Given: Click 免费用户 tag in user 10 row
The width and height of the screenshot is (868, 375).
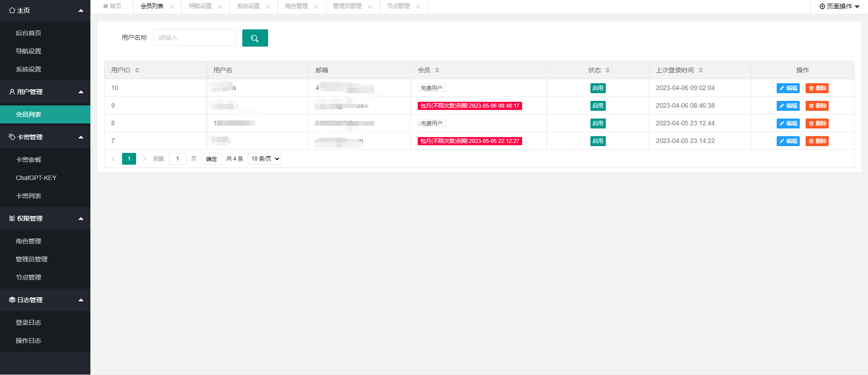Looking at the screenshot, I should 432,88.
